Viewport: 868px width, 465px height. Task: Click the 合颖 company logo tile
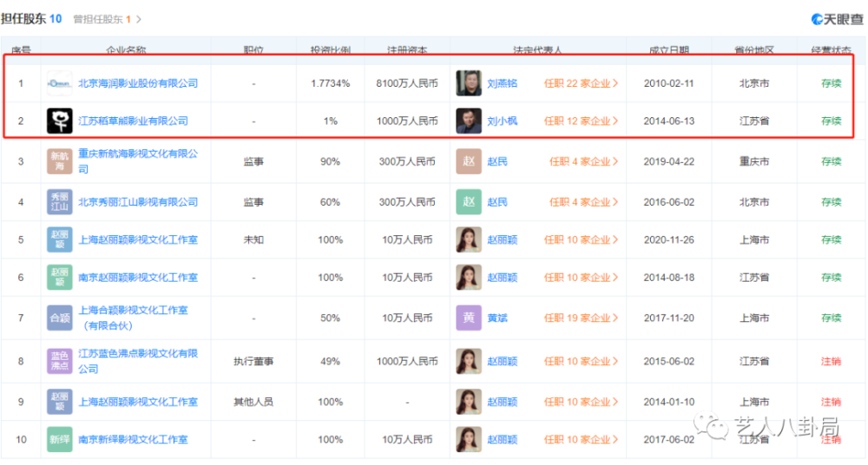pyautogui.click(x=59, y=318)
